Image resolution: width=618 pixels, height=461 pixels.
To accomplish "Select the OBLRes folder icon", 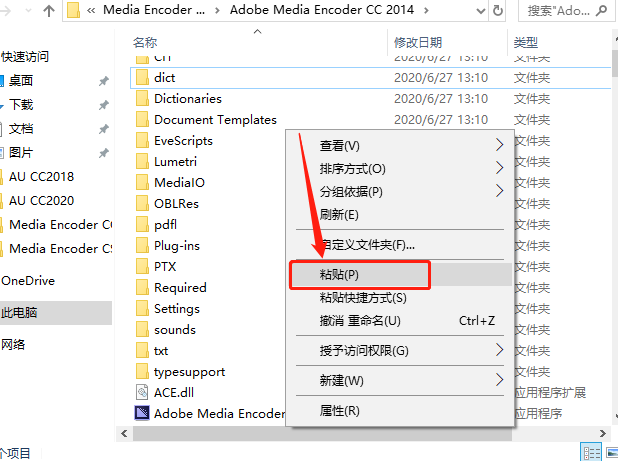I will click(142, 204).
